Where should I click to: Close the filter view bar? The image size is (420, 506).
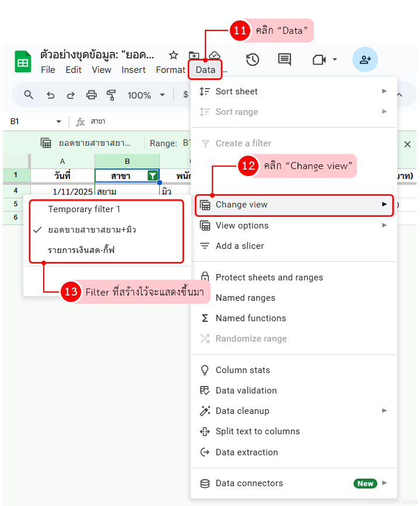click(x=407, y=144)
